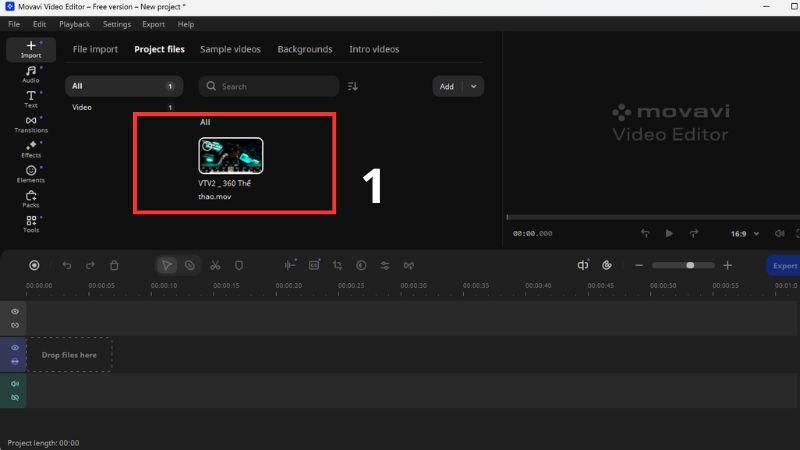Image resolution: width=800 pixels, height=450 pixels.
Task: Click the trash delete icon in timeline toolbar
Action: click(114, 265)
